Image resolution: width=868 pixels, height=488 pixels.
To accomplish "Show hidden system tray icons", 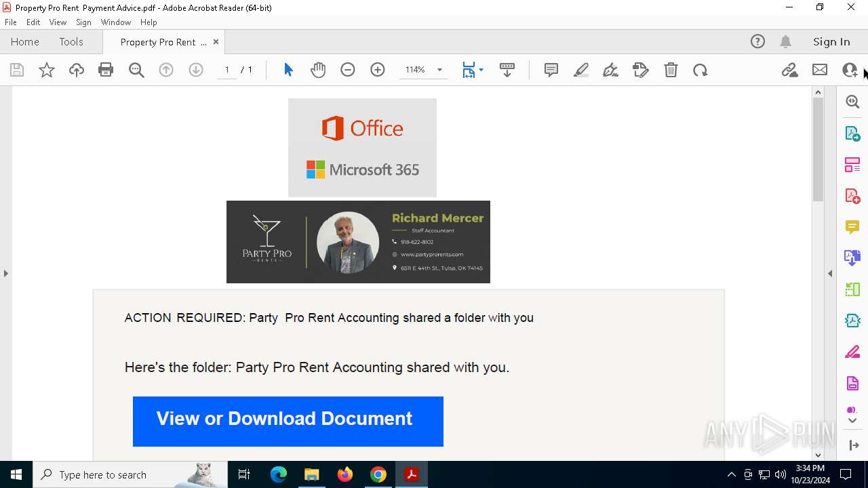I will tap(731, 474).
